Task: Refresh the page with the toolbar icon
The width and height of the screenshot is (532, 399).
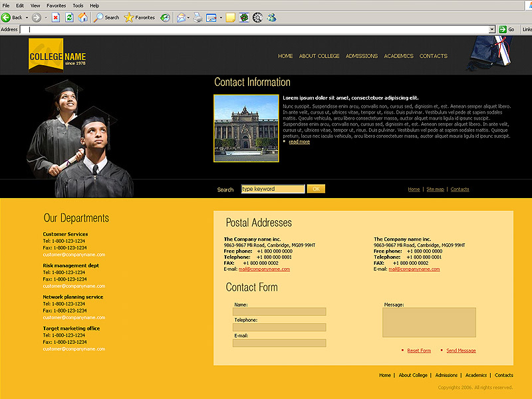Action: pyautogui.click(x=69, y=17)
